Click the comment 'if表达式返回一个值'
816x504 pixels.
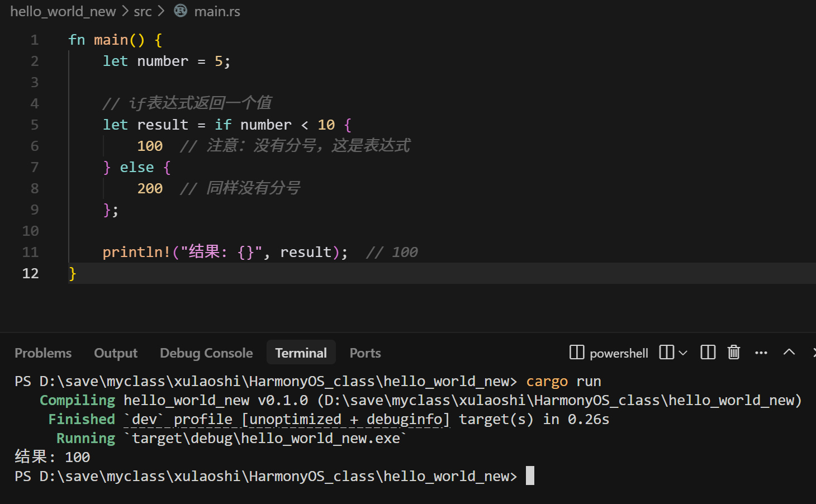click(x=187, y=103)
